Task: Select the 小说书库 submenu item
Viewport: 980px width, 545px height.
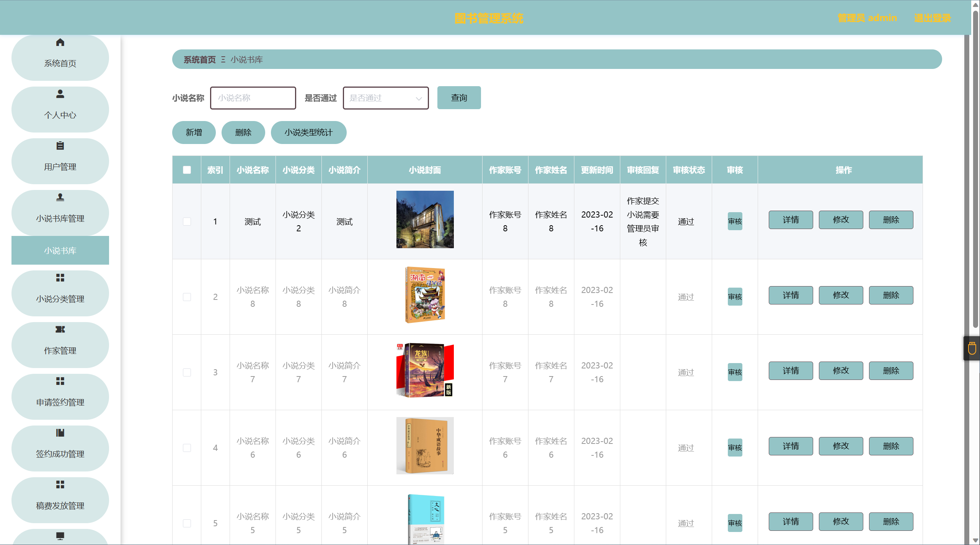Action: pos(60,250)
